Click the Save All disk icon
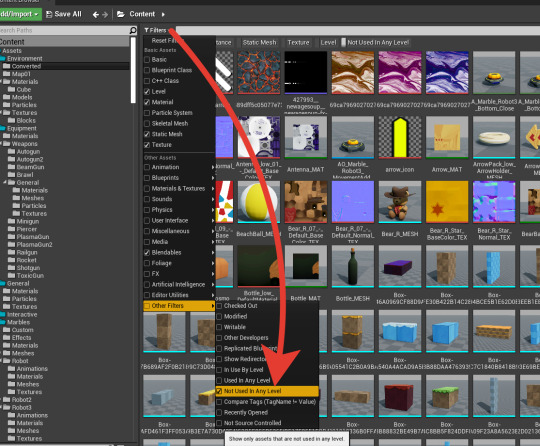This screenshot has width=540, height=446. point(49,14)
